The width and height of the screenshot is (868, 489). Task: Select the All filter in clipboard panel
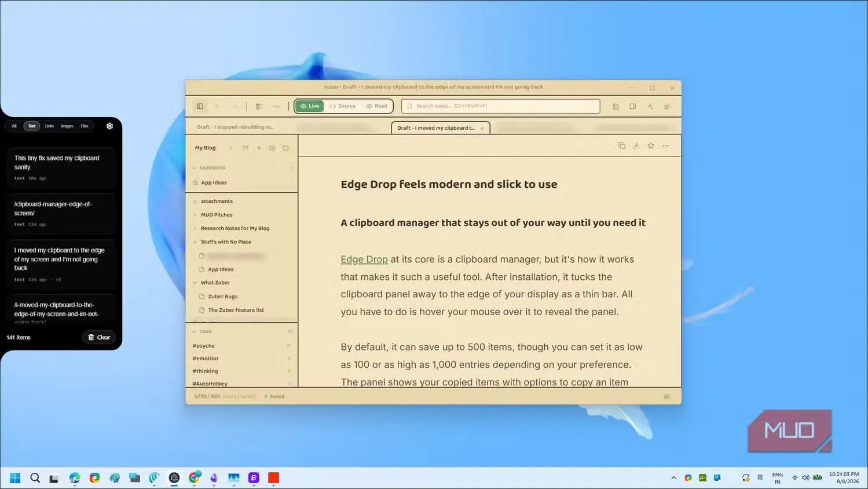[x=14, y=126]
